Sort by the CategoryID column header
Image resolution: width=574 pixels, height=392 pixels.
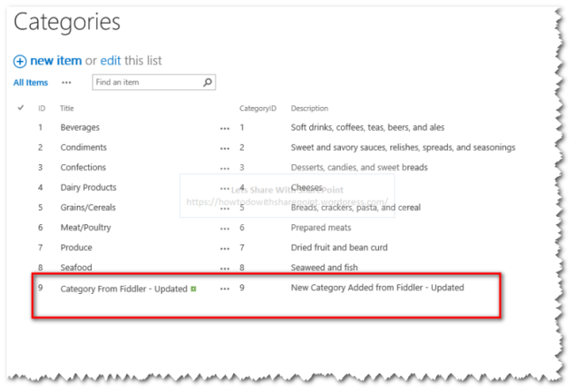(258, 109)
